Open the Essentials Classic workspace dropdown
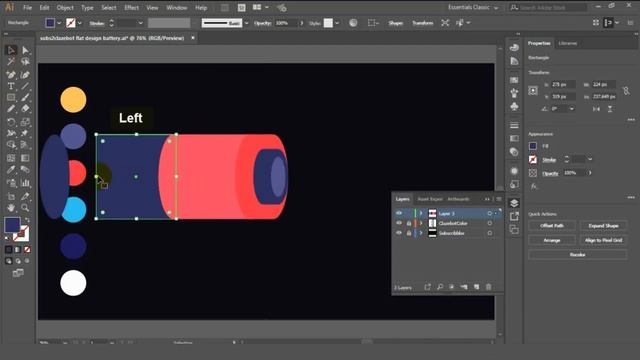Image resolution: width=640 pixels, height=360 pixels. point(473,7)
